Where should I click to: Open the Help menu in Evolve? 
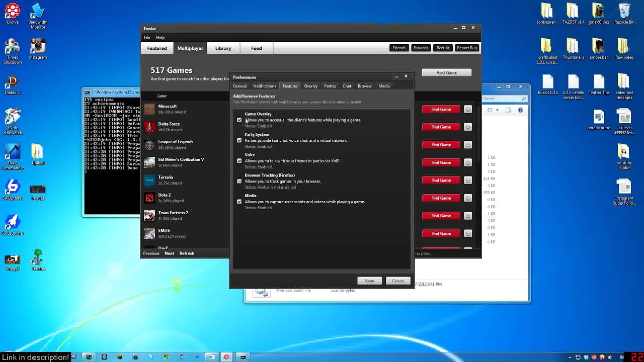(160, 38)
